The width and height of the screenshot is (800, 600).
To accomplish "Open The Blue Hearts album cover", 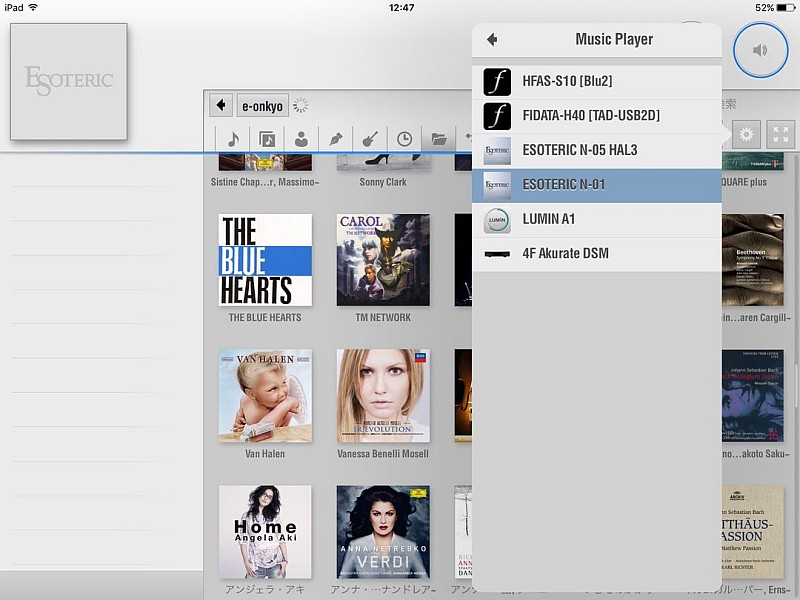I will (265, 260).
